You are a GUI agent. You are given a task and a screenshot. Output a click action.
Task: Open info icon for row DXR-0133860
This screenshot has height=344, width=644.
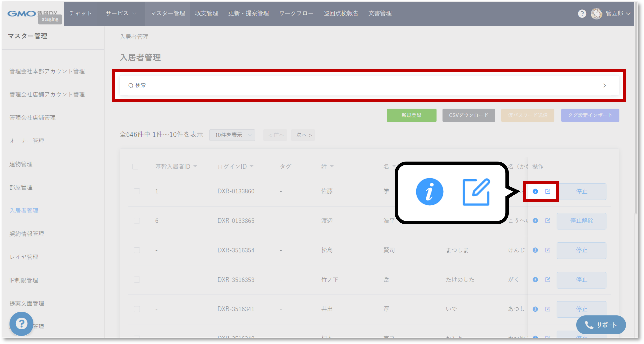tap(535, 191)
